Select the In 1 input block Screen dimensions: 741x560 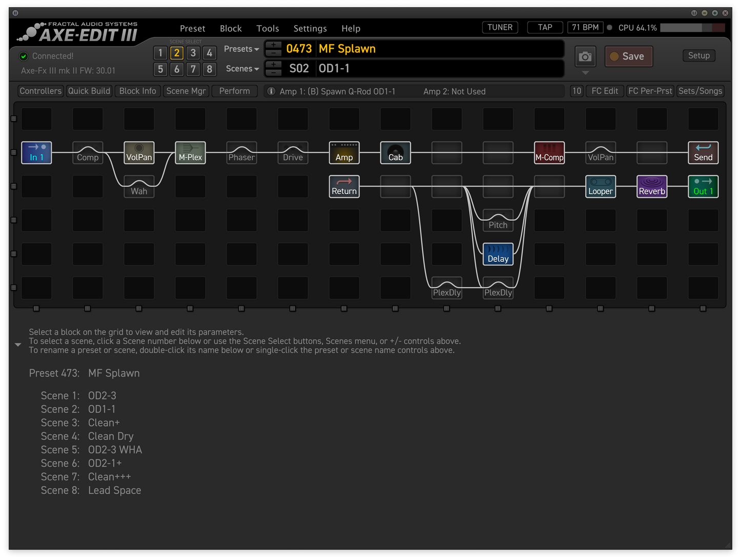[36, 152]
